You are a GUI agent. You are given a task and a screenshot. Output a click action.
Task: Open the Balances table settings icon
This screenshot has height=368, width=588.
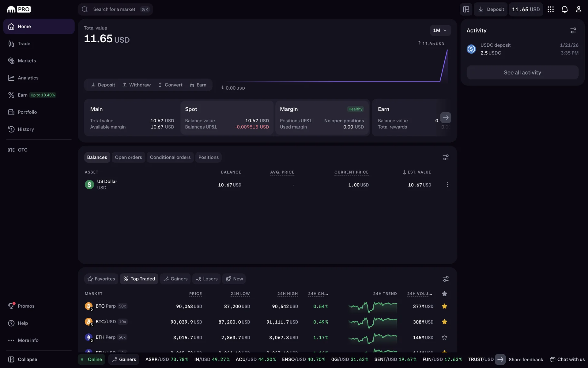click(446, 157)
